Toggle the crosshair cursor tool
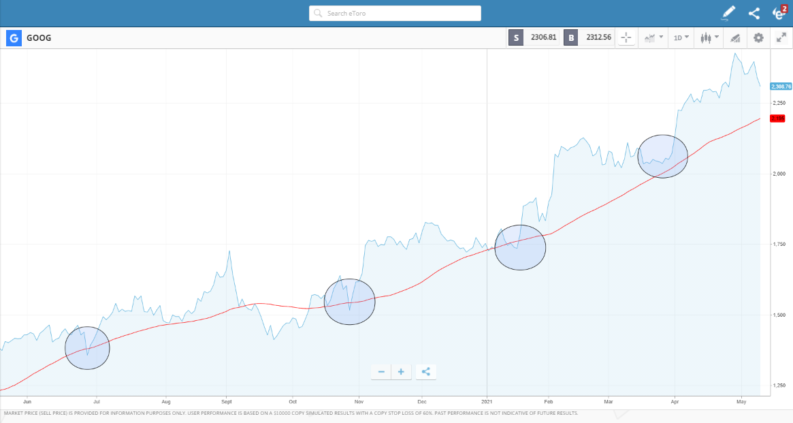The width and height of the screenshot is (793, 423). (x=627, y=38)
